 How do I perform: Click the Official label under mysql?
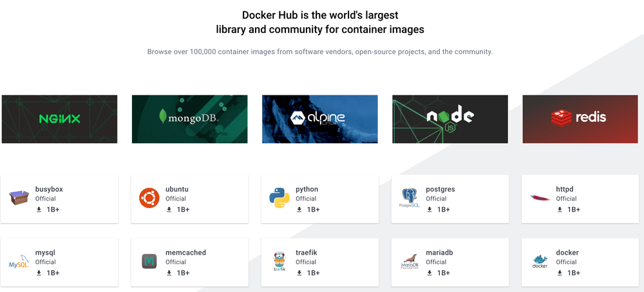46,262
